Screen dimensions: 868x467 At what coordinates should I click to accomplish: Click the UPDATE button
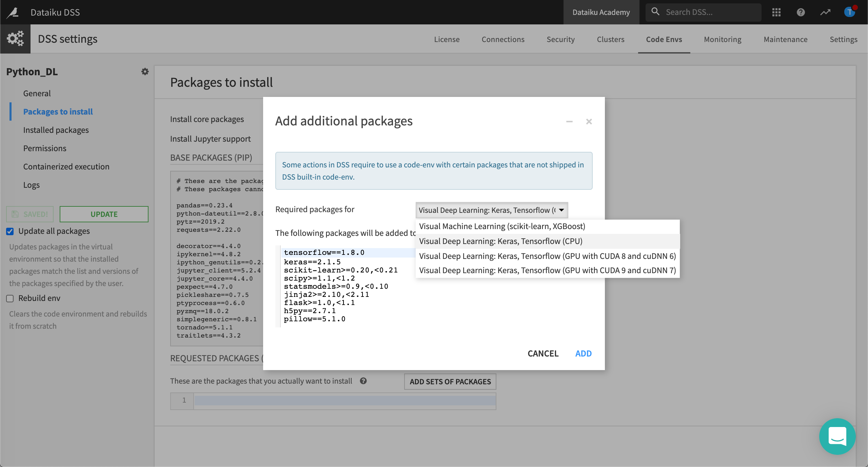(104, 214)
